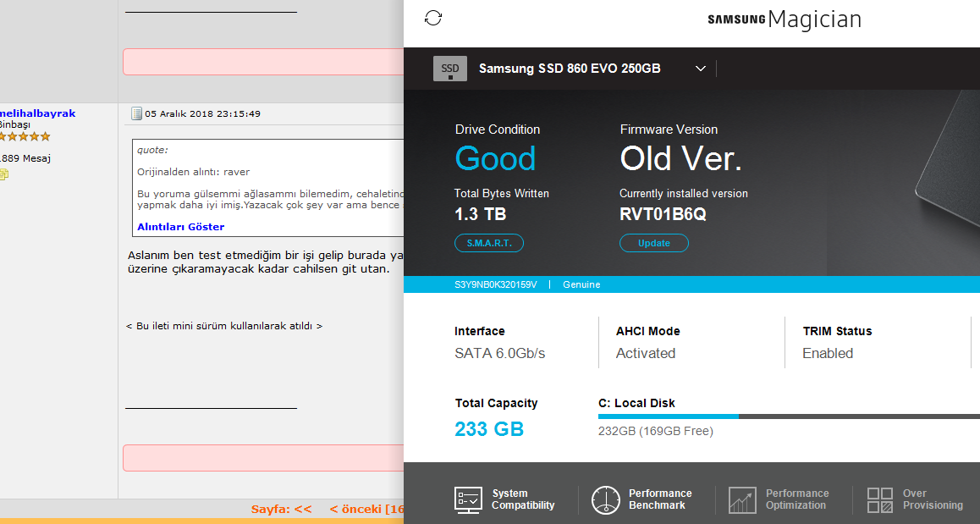Click Old Ver. firmware status text
The height and width of the screenshot is (524, 980).
pyautogui.click(x=680, y=158)
